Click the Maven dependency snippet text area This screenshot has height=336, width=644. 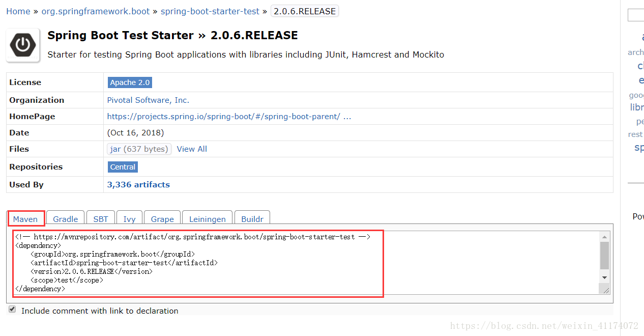(x=305, y=263)
